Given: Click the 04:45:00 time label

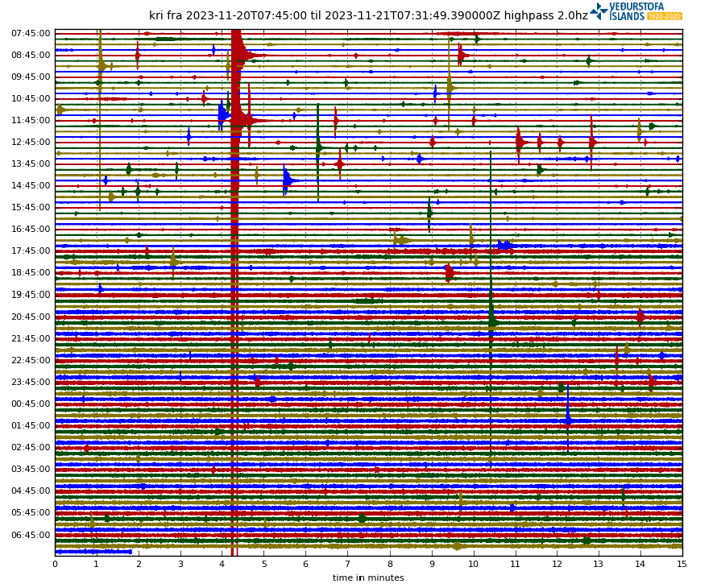Looking at the screenshot, I should coord(31,491).
